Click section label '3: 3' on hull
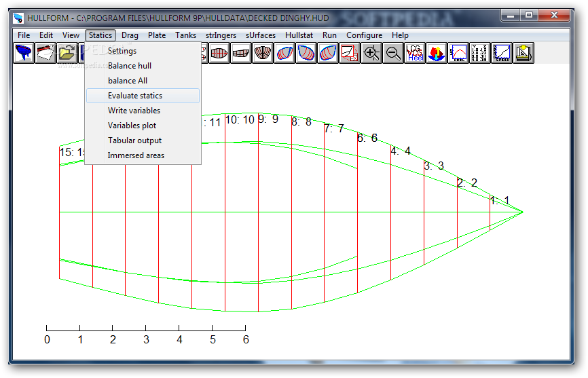Viewport: 588px width, 378px height. tap(434, 166)
